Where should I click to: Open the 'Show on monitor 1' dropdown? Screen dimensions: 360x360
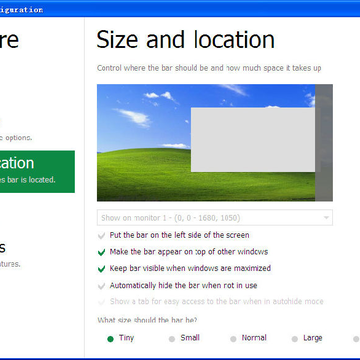coord(215,218)
